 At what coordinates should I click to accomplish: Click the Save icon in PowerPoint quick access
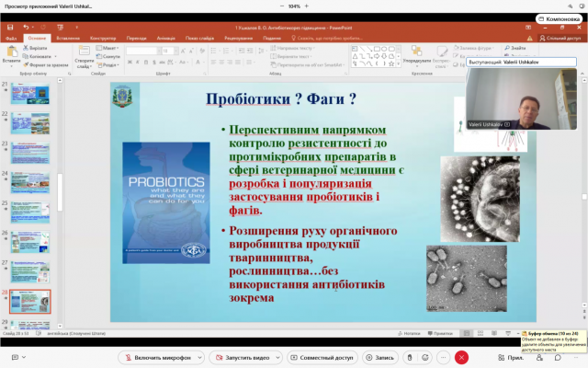(10, 28)
